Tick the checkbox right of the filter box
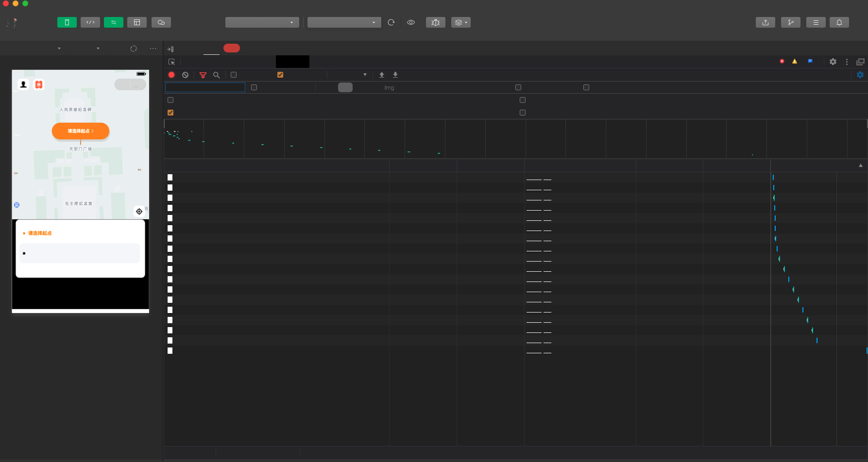The width and height of the screenshot is (868, 462). (x=254, y=87)
